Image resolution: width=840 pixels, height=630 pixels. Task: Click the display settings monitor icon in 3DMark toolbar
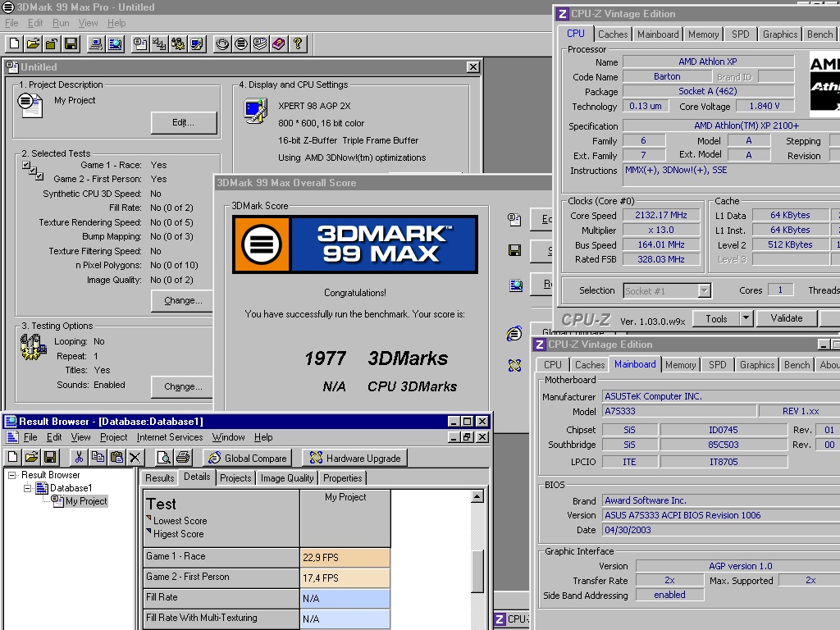click(x=197, y=44)
